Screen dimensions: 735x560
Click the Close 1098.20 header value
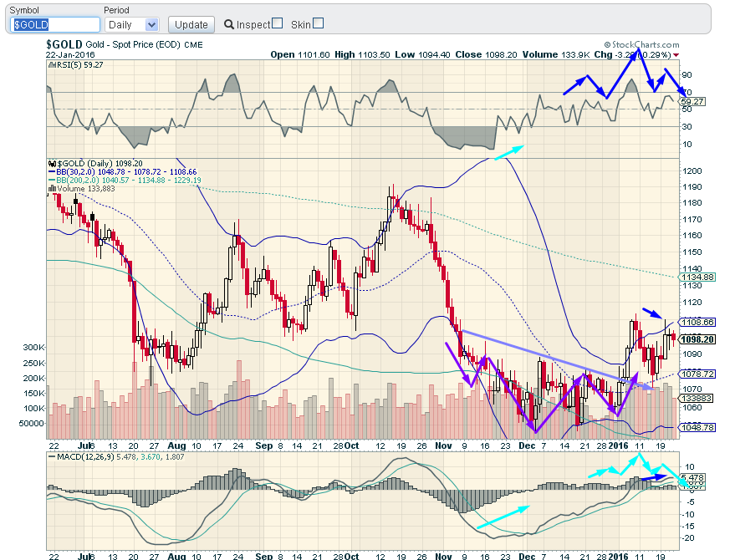[486, 54]
